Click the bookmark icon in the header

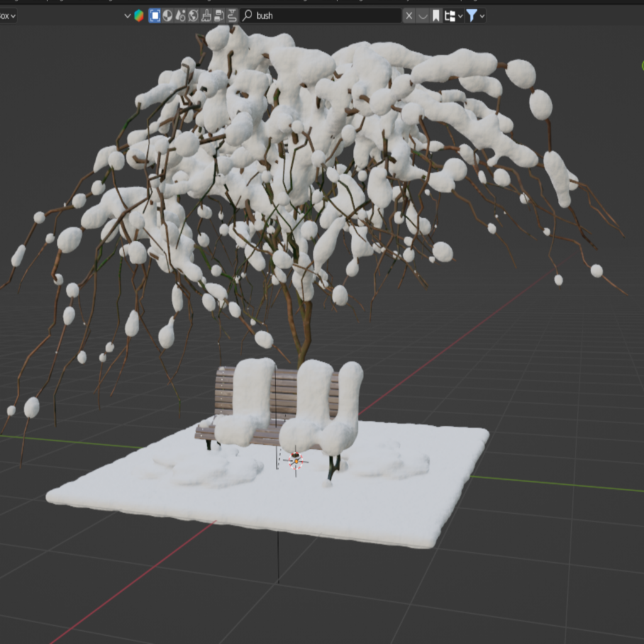[x=435, y=16]
